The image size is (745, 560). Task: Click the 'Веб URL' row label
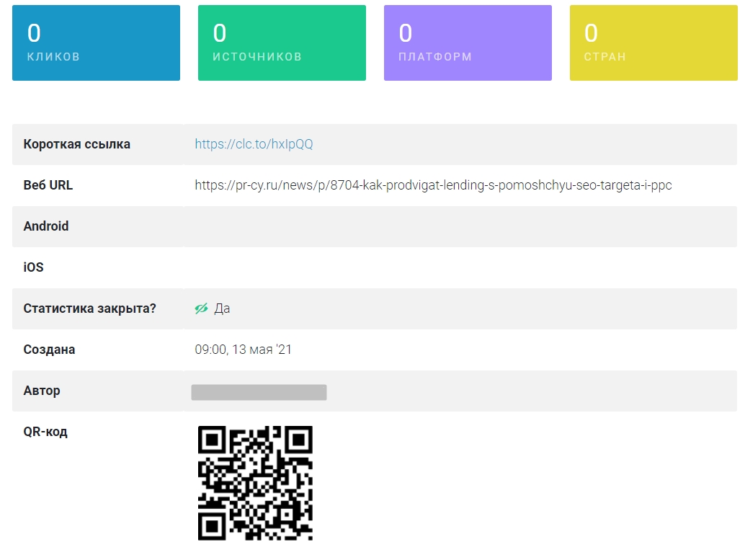pos(48,185)
